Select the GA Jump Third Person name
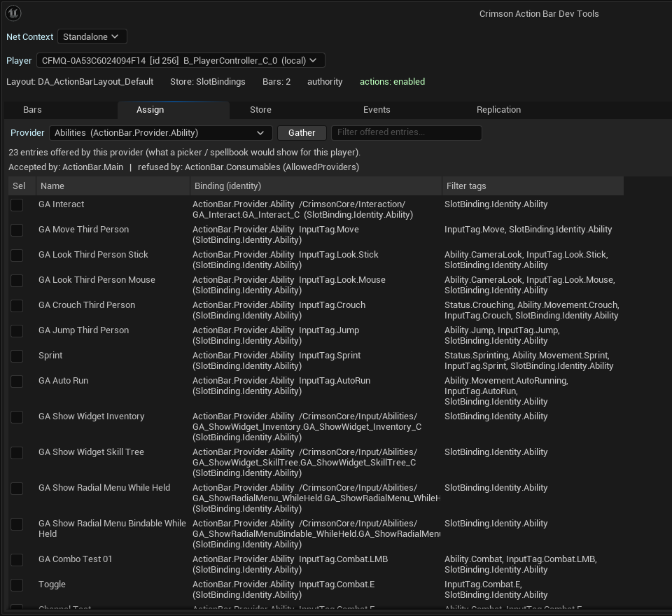This screenshot has height=616, width=672. [x=83, y=330]
